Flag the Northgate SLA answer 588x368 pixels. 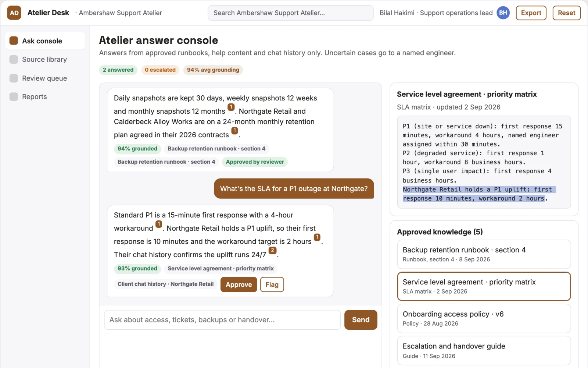272,284
